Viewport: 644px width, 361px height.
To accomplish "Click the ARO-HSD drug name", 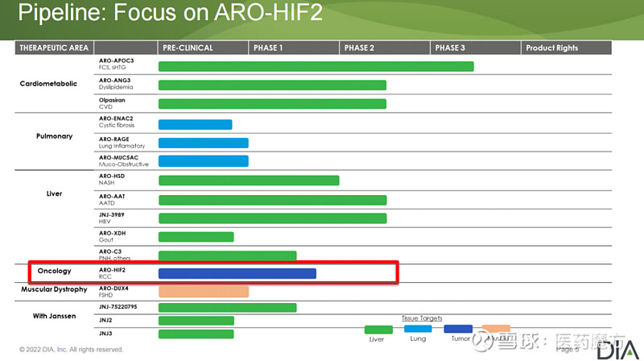I will (112, 176).
